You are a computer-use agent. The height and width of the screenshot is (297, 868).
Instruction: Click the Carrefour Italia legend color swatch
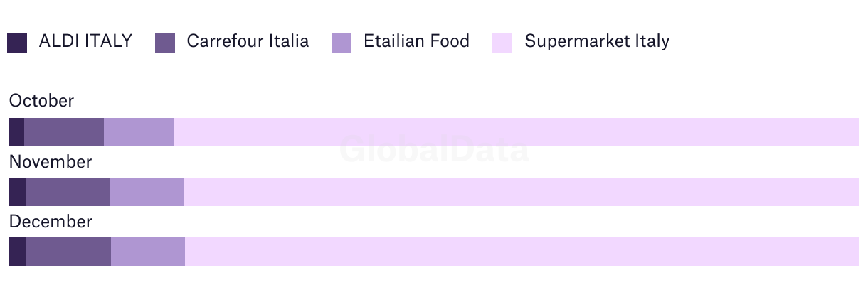tap(165, 43)
